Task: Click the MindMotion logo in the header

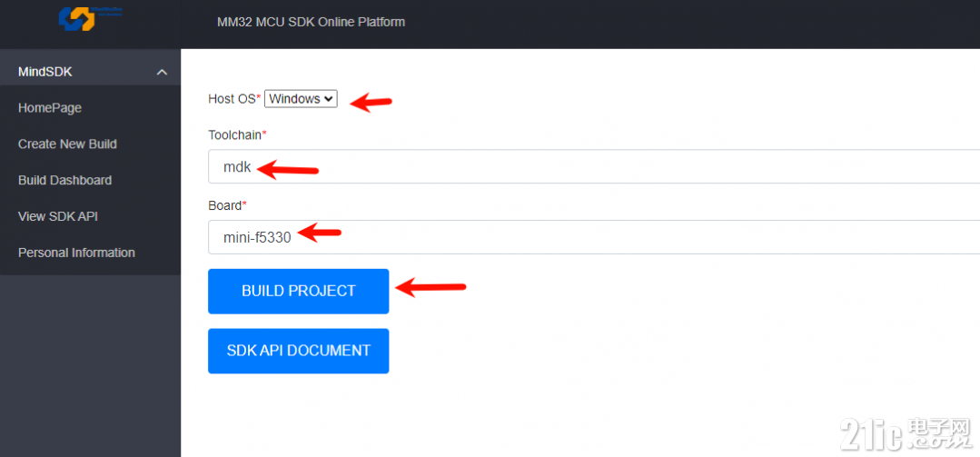Action: [90, 17]
